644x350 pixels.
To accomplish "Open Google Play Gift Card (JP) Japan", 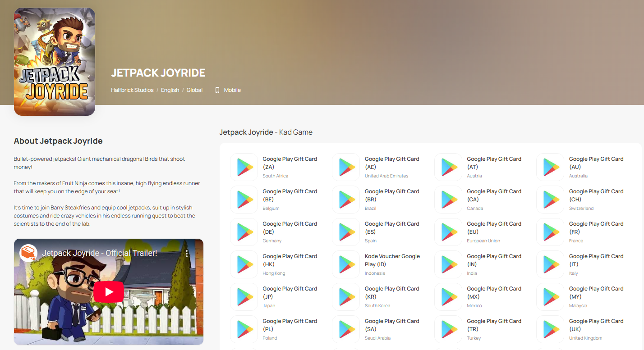I will click(290, 293).
